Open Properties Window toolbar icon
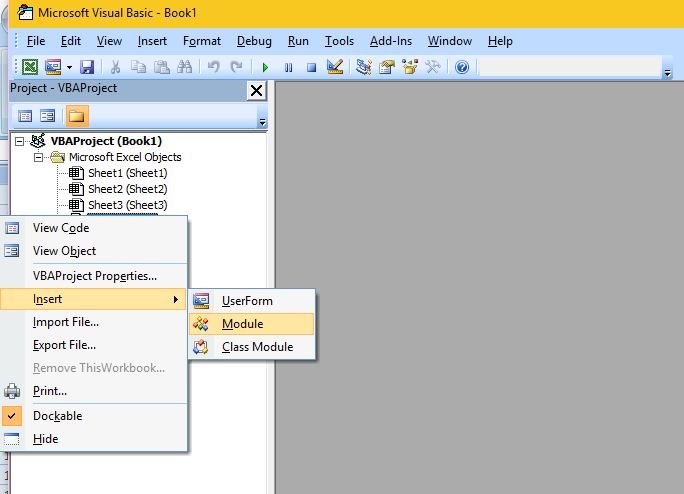Image resolution: width=684 pixels, height=494 pixels. coord(386,67)
